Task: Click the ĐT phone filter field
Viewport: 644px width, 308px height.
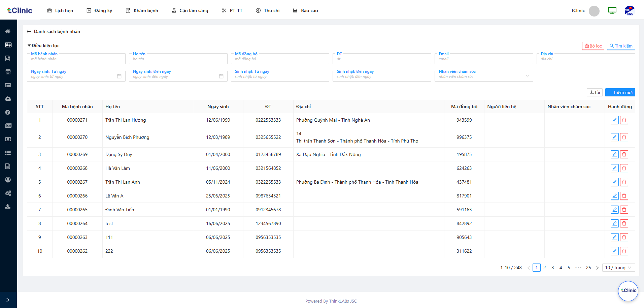Action: point(382,59)
